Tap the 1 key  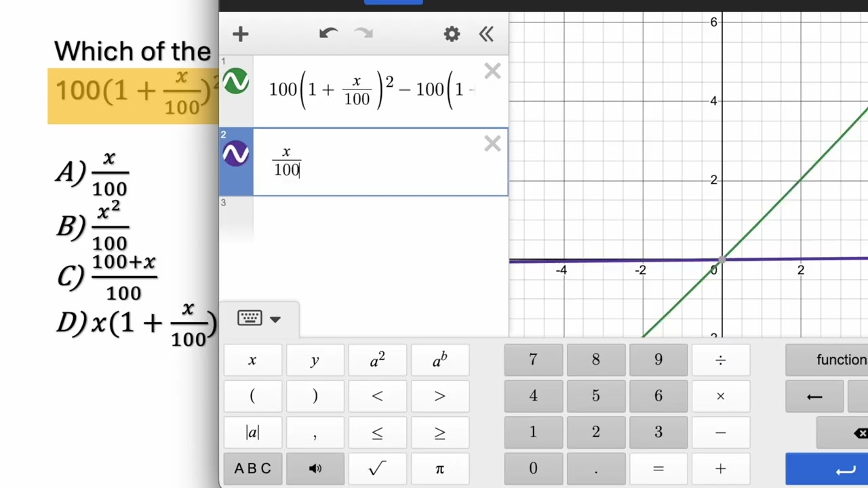click(533, 433)
